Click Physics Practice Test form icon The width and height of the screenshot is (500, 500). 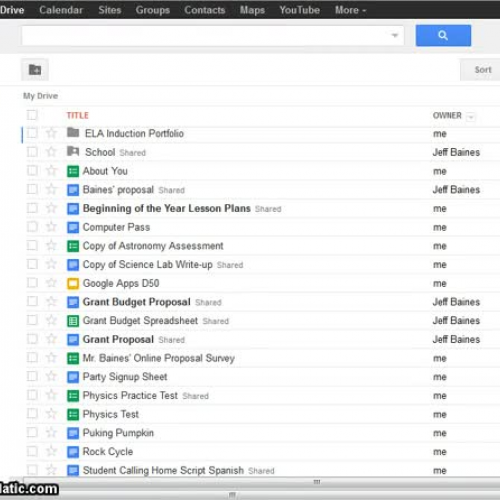click(x=73, y=396)
